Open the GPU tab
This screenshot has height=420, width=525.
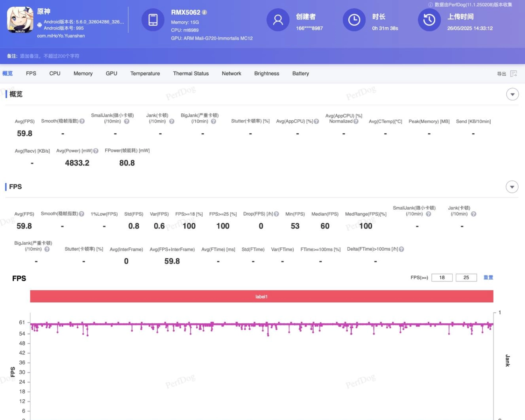[112, 73]
